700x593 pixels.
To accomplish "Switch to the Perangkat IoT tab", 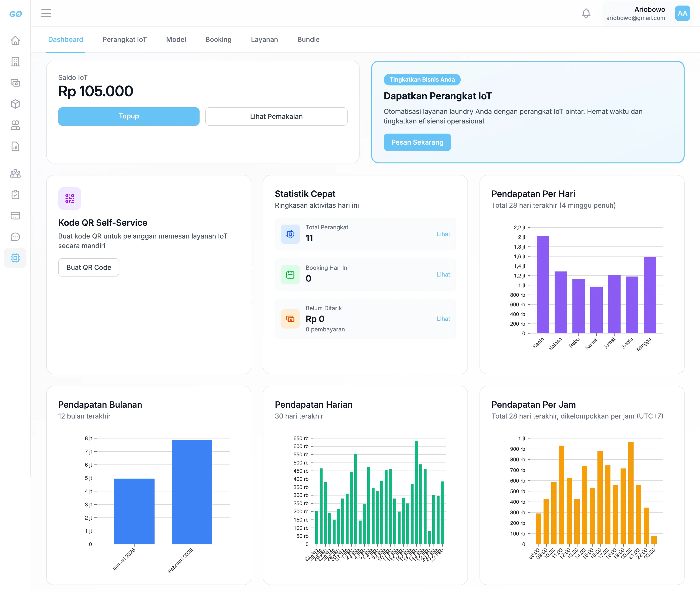I will tap(124, 40).
